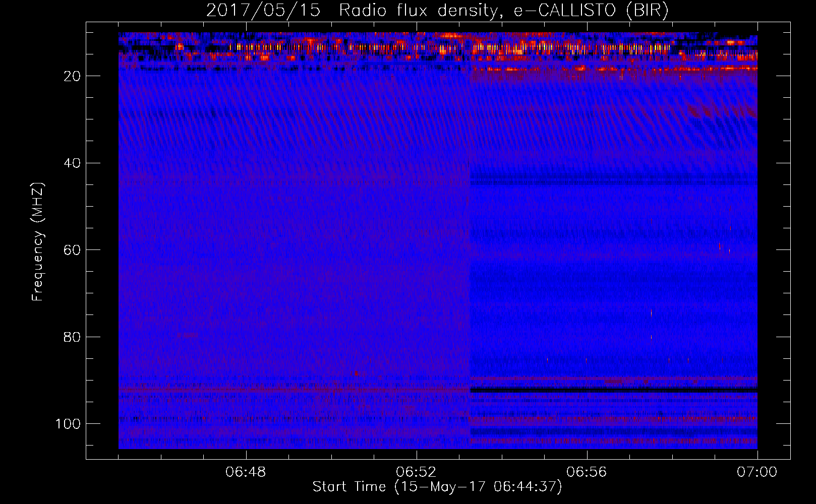Click the 20 frequency tick label
Screen dimensions: 816x504
[x=73, y=76]
